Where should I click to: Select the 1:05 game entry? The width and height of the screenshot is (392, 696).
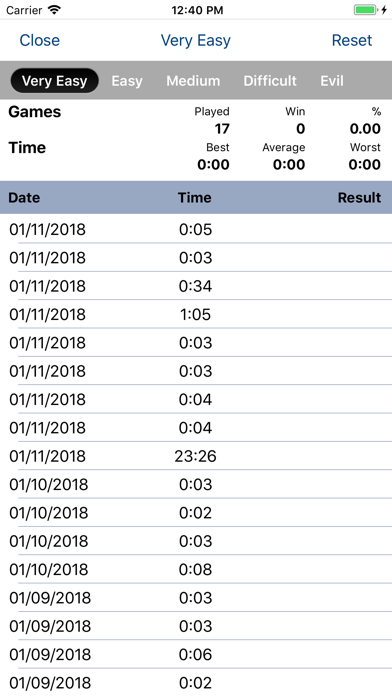click(196, 314)
